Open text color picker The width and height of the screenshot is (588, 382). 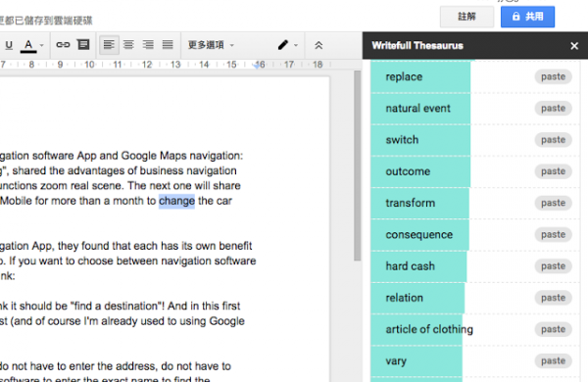pos(28,45)
